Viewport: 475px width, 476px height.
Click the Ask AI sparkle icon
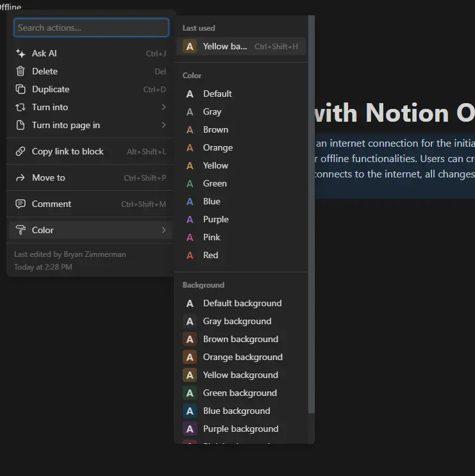pyautogui.click(x=21, y=53)
